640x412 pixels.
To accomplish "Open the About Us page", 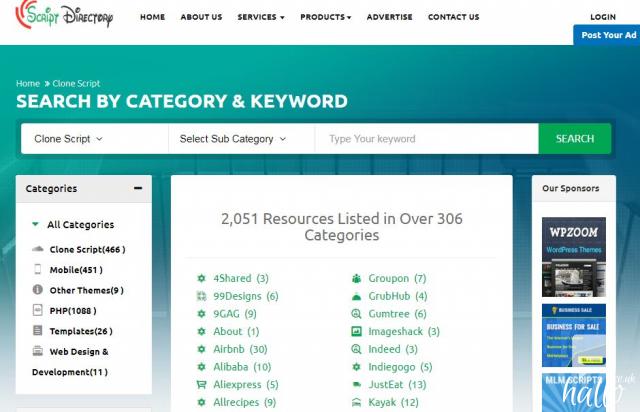I will click(x=201, y=17).
